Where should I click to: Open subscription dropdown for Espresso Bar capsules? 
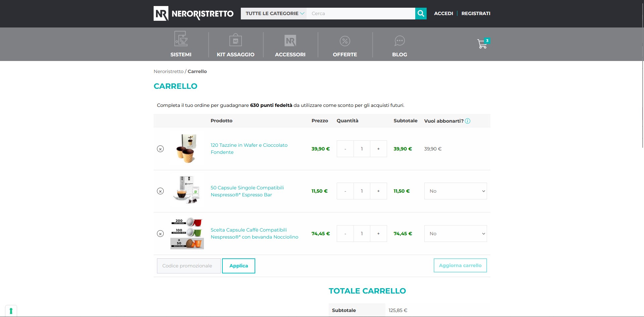coord(455,191)
